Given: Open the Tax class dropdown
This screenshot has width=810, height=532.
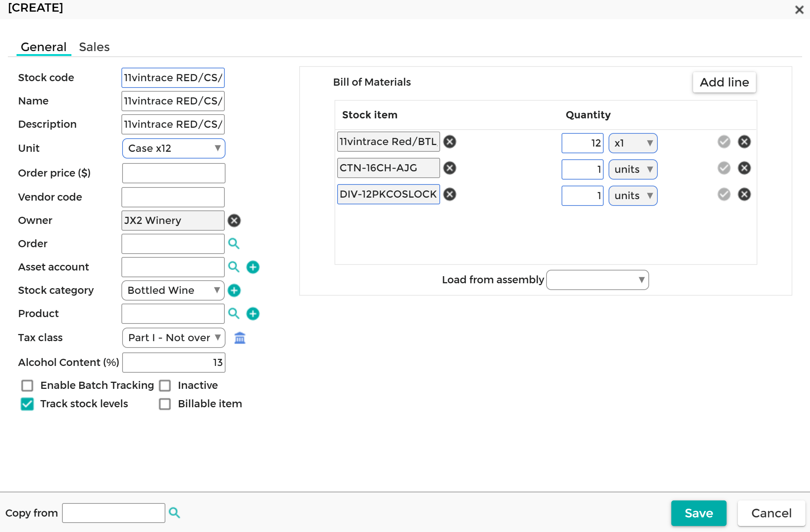Looking at the screenshot, I should [174, 338].
